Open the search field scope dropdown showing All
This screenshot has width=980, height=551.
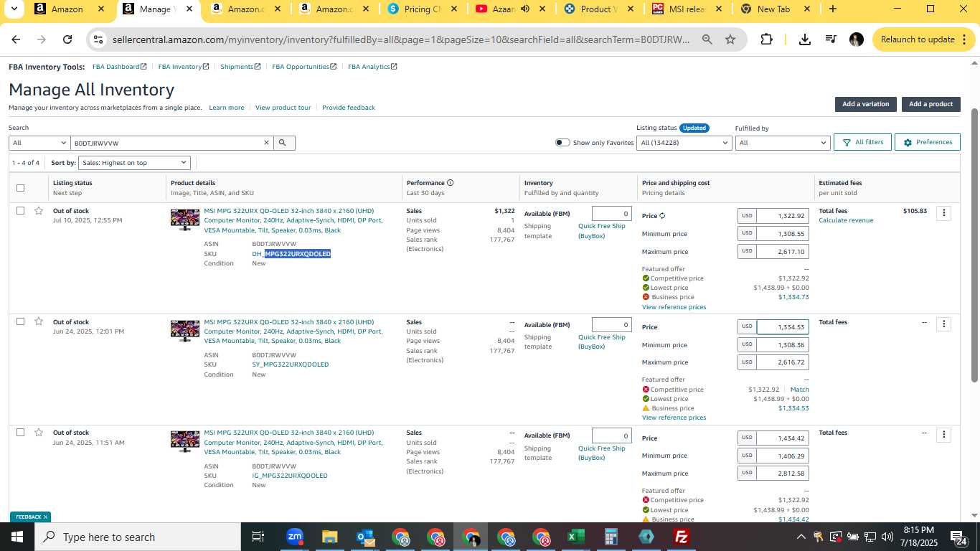[39, 143]
